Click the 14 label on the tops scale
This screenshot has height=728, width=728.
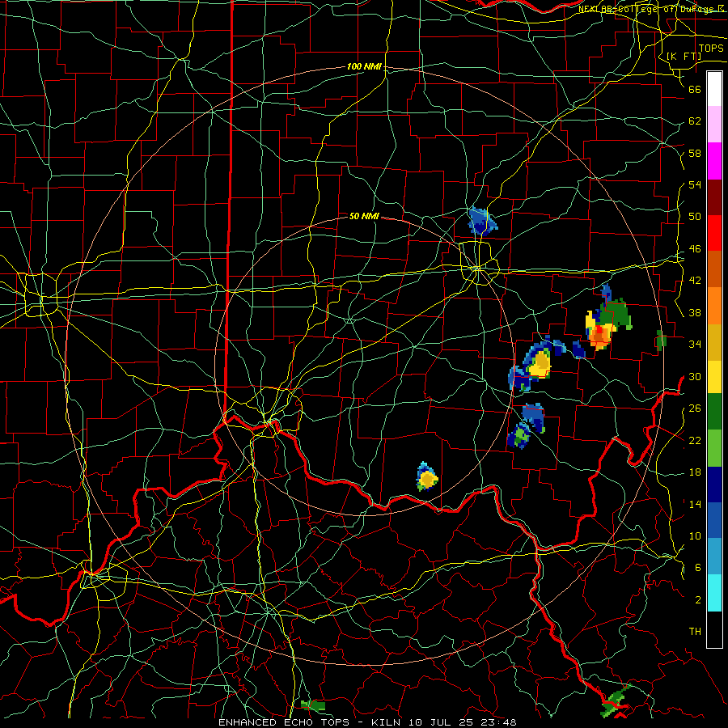click(695, 504)
